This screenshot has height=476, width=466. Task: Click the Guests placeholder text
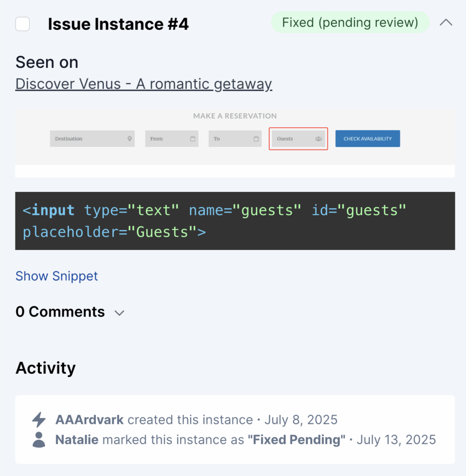285,139
